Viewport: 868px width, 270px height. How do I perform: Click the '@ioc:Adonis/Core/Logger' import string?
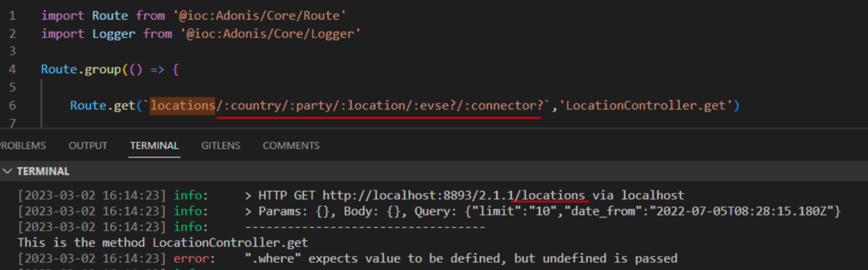271,33
